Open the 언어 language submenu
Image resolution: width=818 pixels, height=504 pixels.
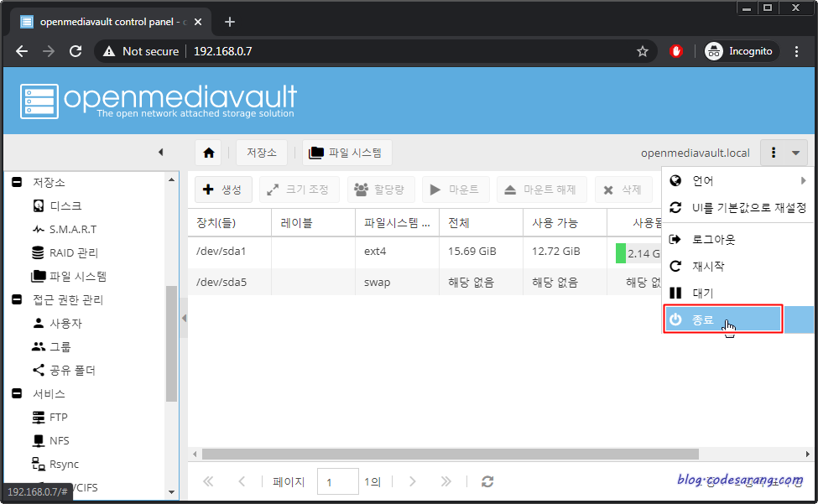[737, 181]
